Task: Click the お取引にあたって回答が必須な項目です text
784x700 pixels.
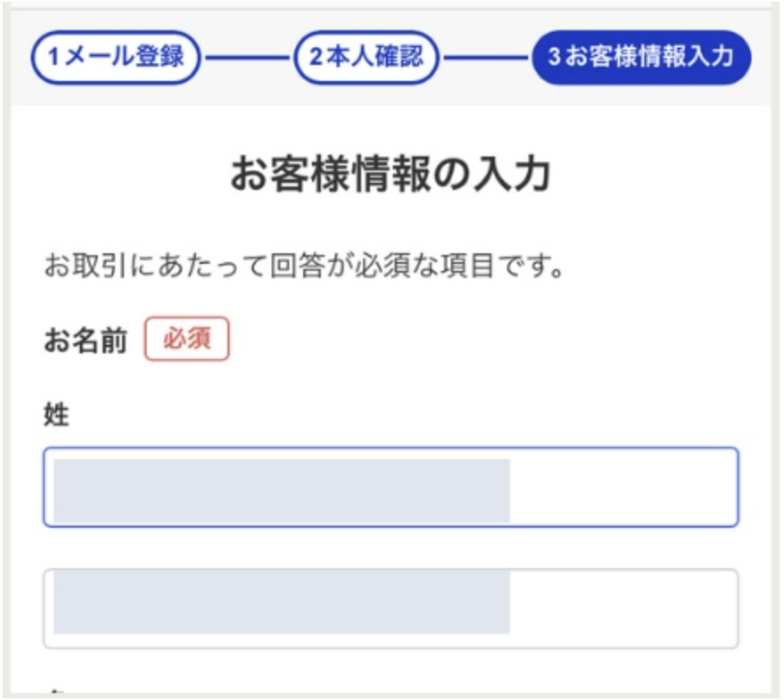Action: pos(303,266)
